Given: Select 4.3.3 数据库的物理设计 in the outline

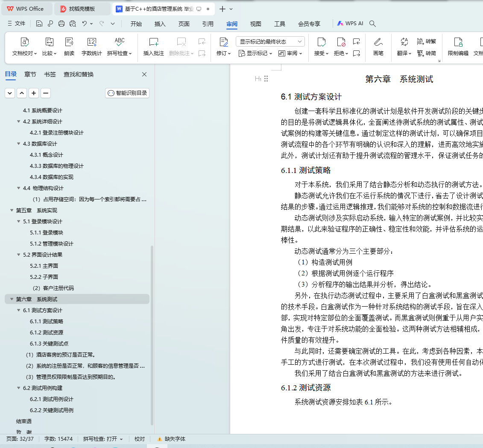Looking at the screenshot, I should (57, 166).
